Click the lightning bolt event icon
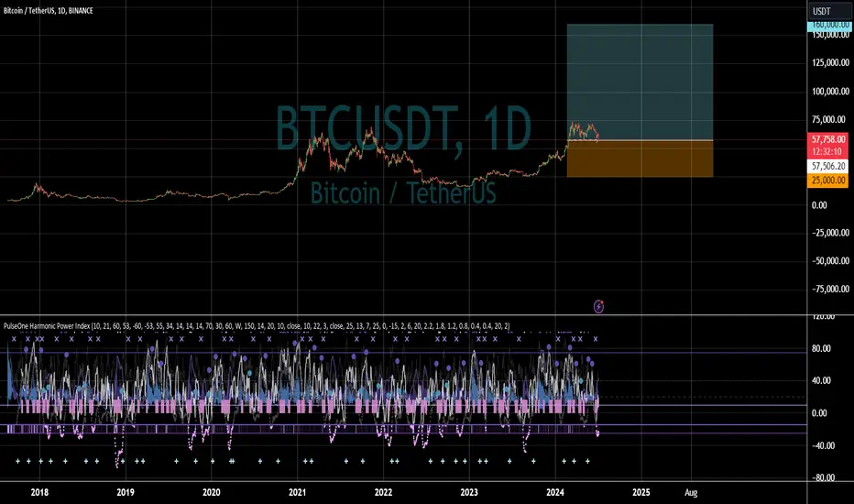 click(x=598, y=307)
